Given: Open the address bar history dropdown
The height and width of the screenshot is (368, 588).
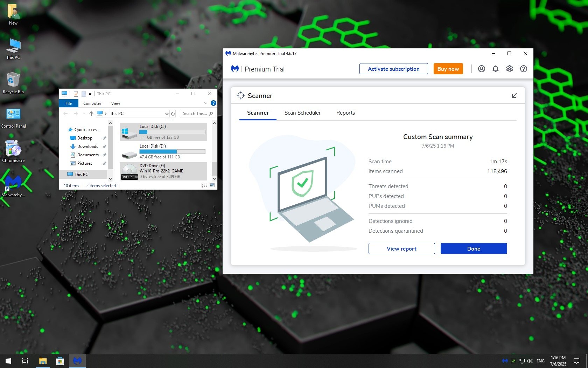Looking at the screenshot, I should point(167,114).
